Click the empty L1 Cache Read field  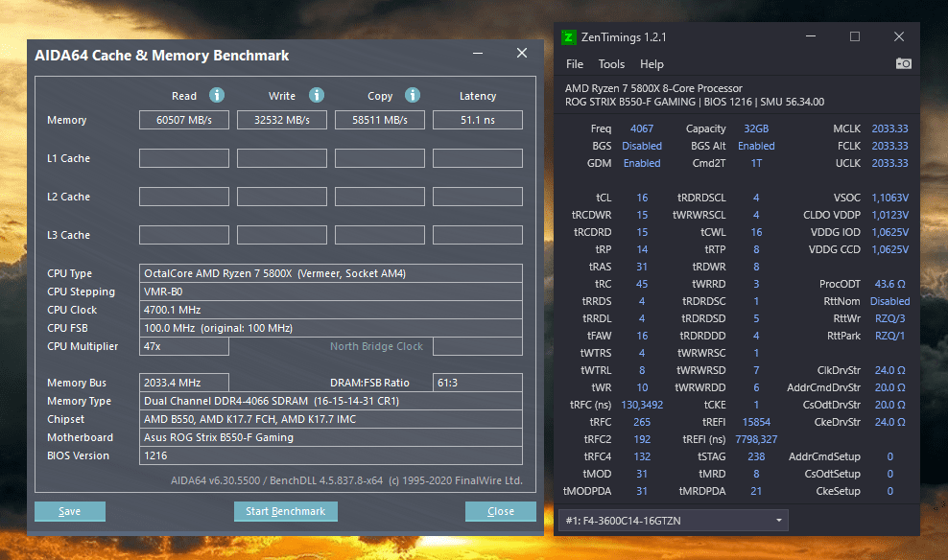pos(184,158)
